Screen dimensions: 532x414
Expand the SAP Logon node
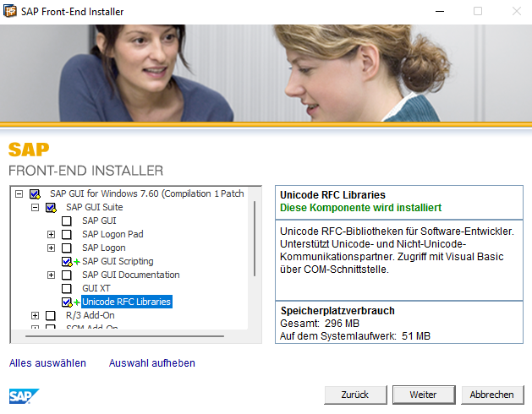tap(51, 248)
